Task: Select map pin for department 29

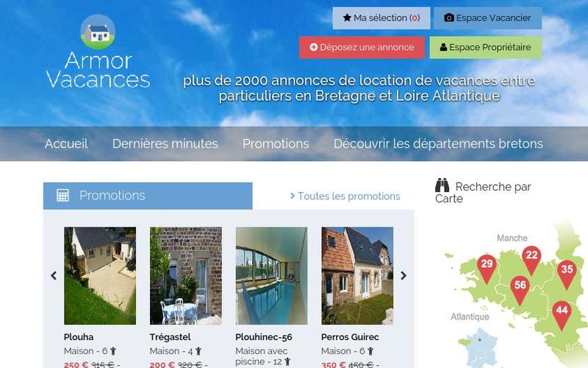Action: coord(487,269)
